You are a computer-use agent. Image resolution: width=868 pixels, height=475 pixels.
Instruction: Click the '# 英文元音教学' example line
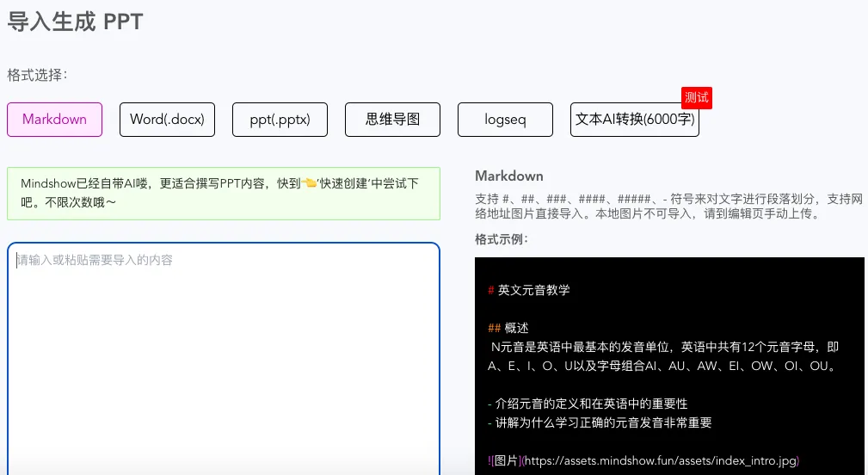pyautogui.click(x=529, y=290)
